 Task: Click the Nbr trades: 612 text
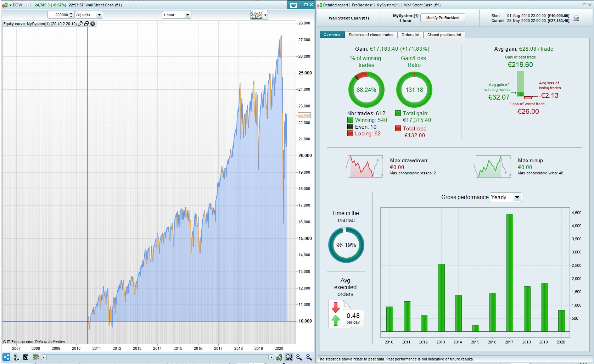tap(366, 113)
